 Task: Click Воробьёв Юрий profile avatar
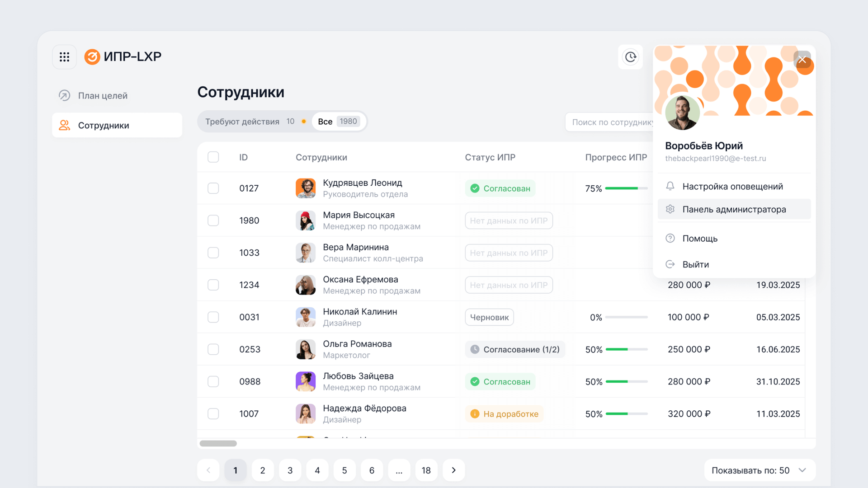click(x=682, y=113)
